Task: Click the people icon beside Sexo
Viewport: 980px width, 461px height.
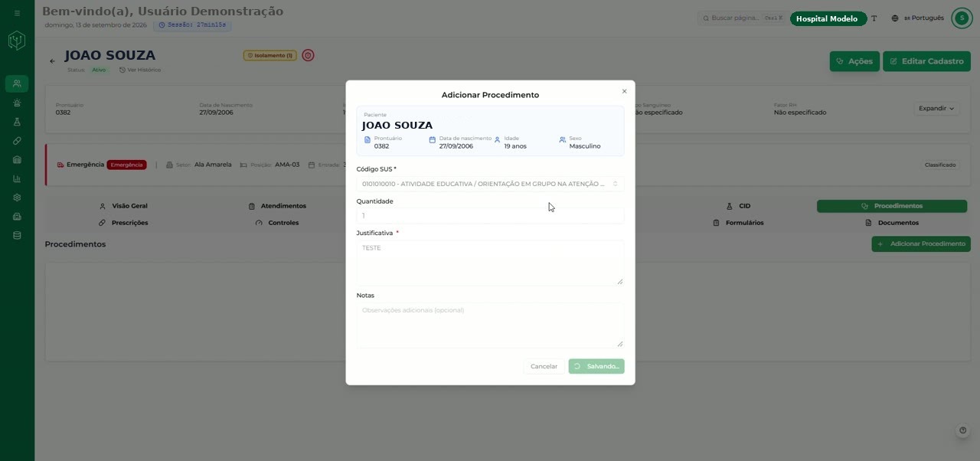Action: [x=562, y=140]
